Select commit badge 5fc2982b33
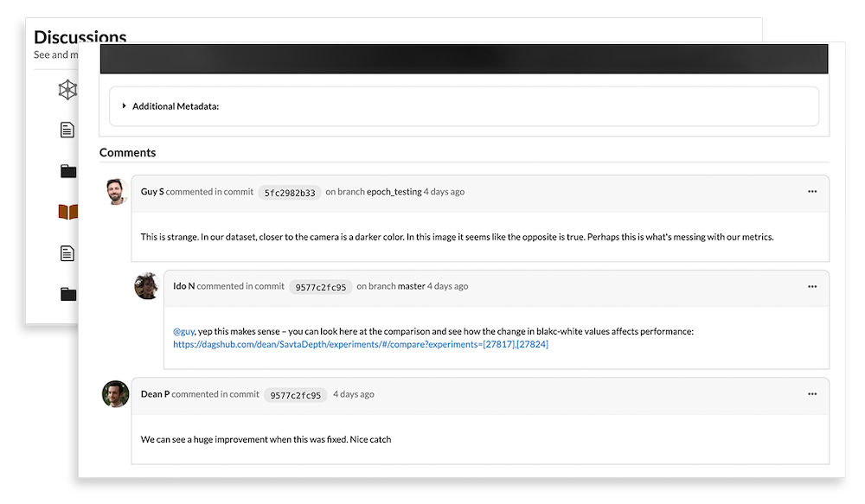This screenshot has height=504, width=865. coord(290,192)
